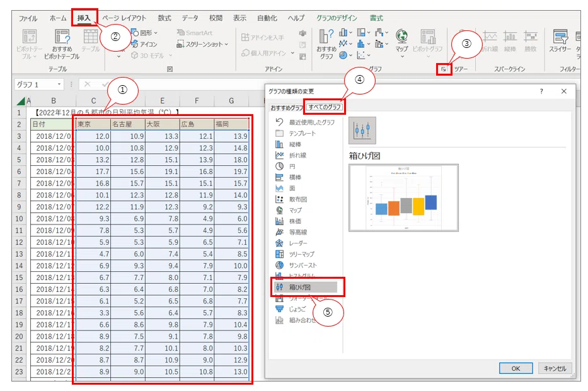The image size is (588, 391).
Task: Click OK in chart type dialog
Action: (516, 368)
